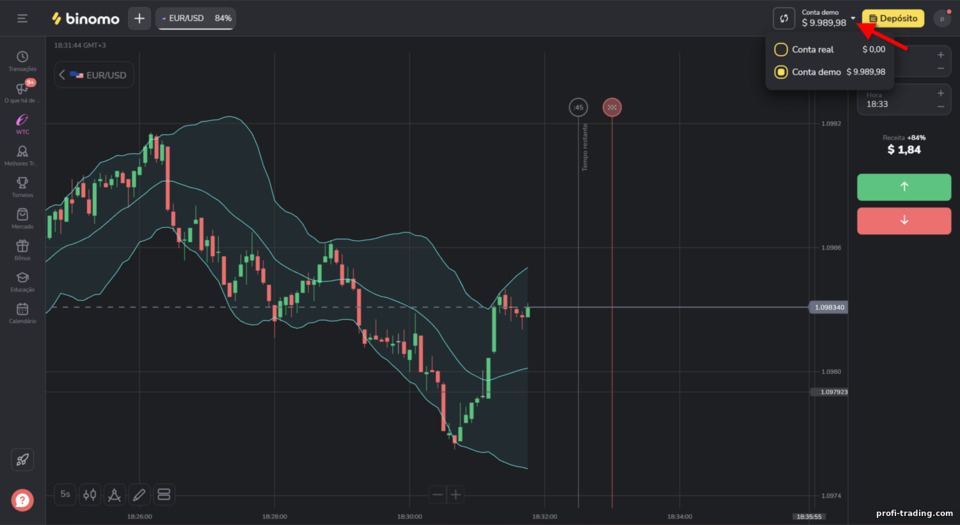Click the refresh balance icon
960x525 pixels.
784,18
